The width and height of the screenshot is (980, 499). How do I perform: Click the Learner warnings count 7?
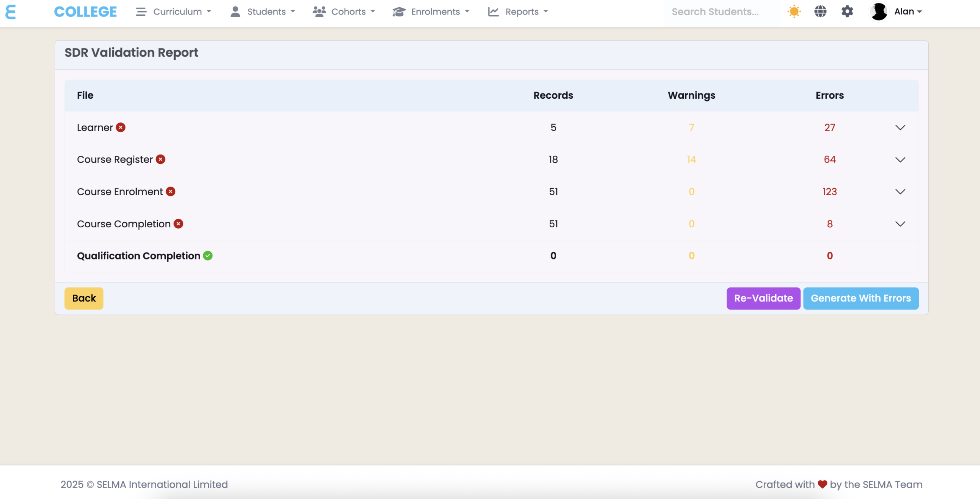[x=691, y=127]
